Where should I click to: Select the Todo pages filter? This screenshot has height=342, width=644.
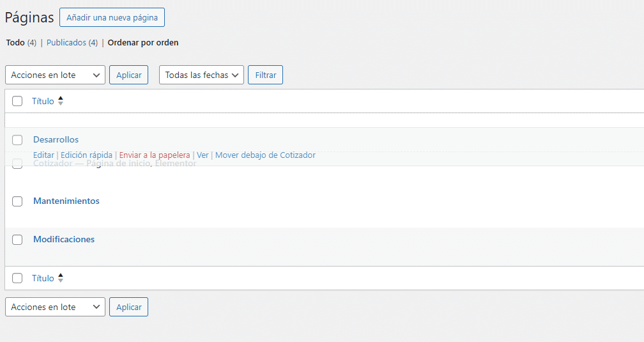[x=15, y=43]
